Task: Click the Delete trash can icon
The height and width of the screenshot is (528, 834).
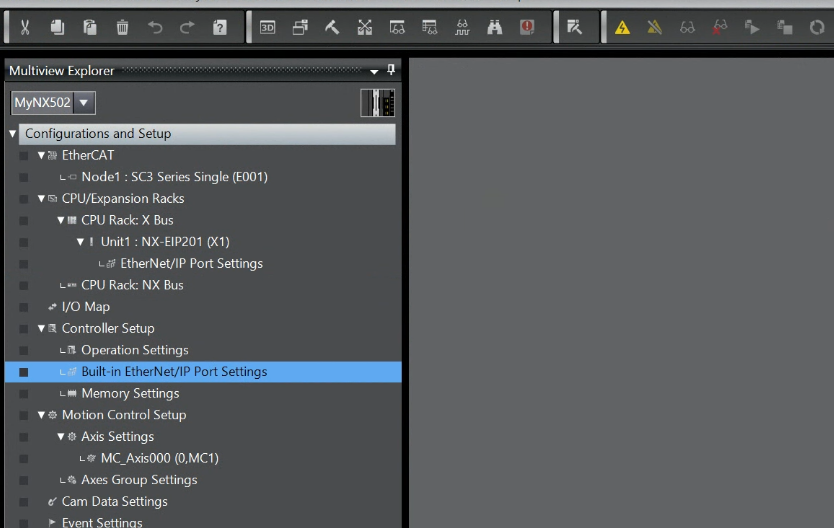Action: point(122,28)
